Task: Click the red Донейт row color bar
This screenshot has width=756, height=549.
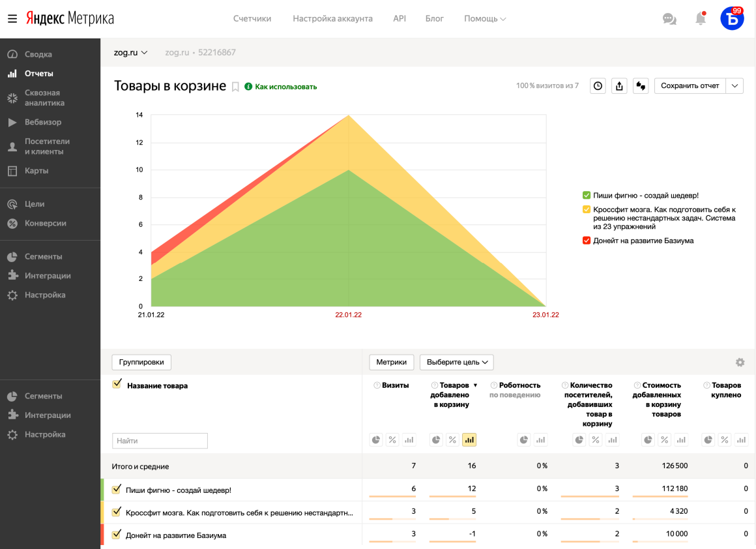Action: tap(102, 535)
